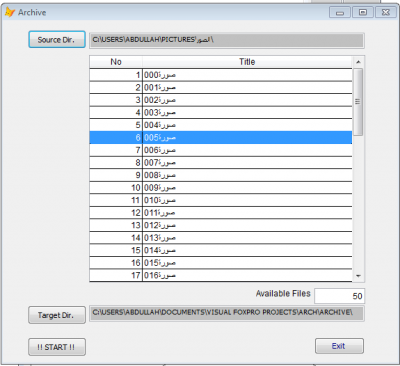Select title cell starting with 007
This screenshot has height=366, width=400.
tap(247, 163)
